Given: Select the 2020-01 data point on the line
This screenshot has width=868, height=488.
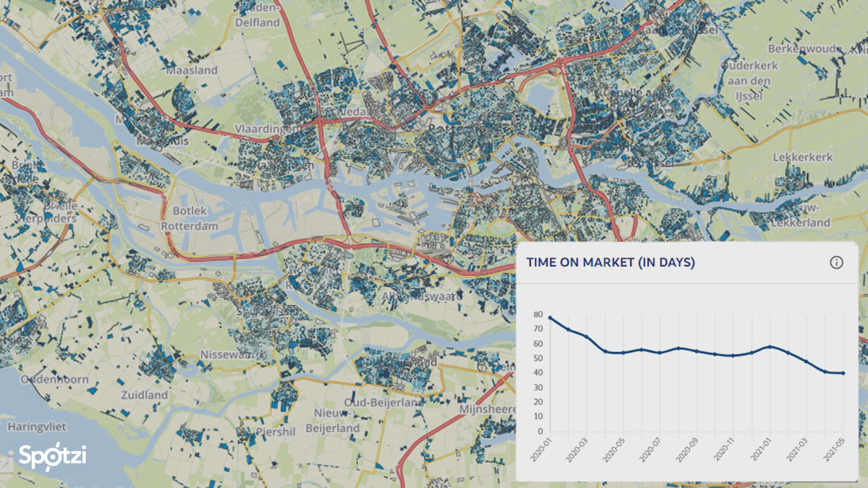Looking at the screenshot, I should pos(550,317).
